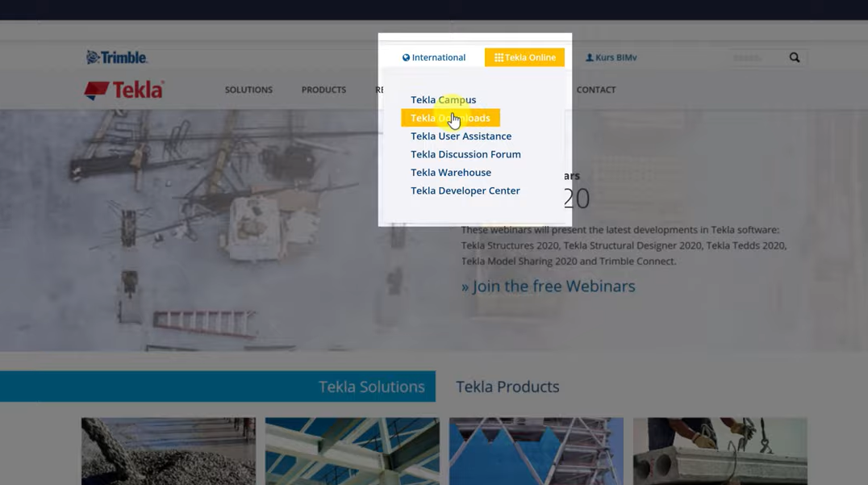This screenshot has height=485, width=868.
Task: Open the Products navigation menu
Action: tap(323, 90)
